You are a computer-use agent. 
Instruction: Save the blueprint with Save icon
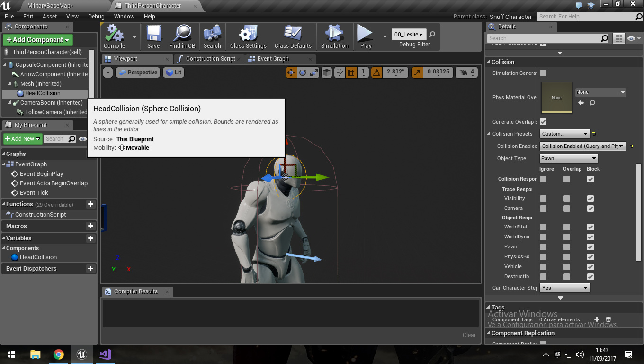(x=153, y=36)
